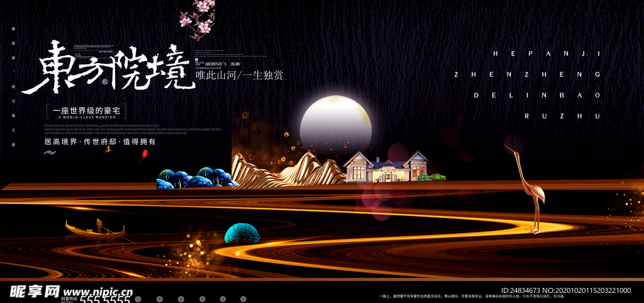This screenshot has height=303, width=644.
Task: Click the boatman on the wooden boat
Action: (x=97, y=225)
